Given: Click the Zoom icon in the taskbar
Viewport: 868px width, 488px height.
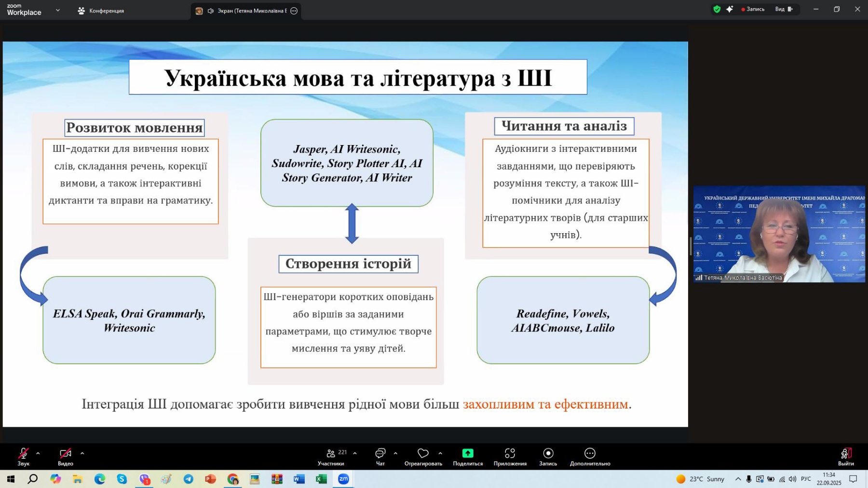Looking at the screenshot, I should click(x=343, y=479).
